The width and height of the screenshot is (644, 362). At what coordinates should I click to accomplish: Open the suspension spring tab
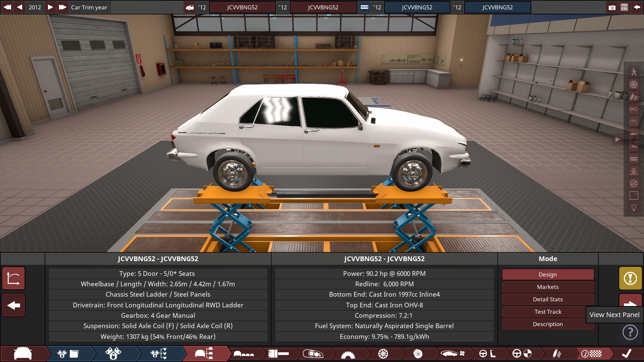click(557, 354)
